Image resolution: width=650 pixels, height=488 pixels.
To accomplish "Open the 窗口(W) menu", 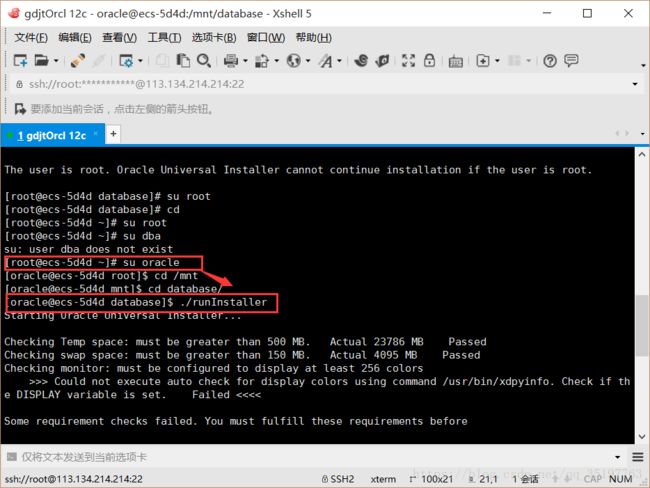I will point(266,38).
